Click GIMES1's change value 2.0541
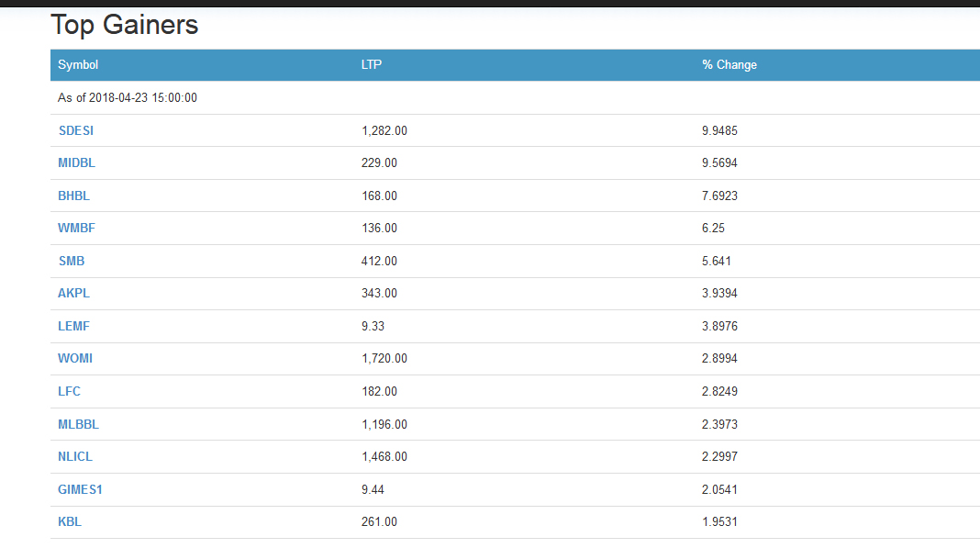 point(719,489)
